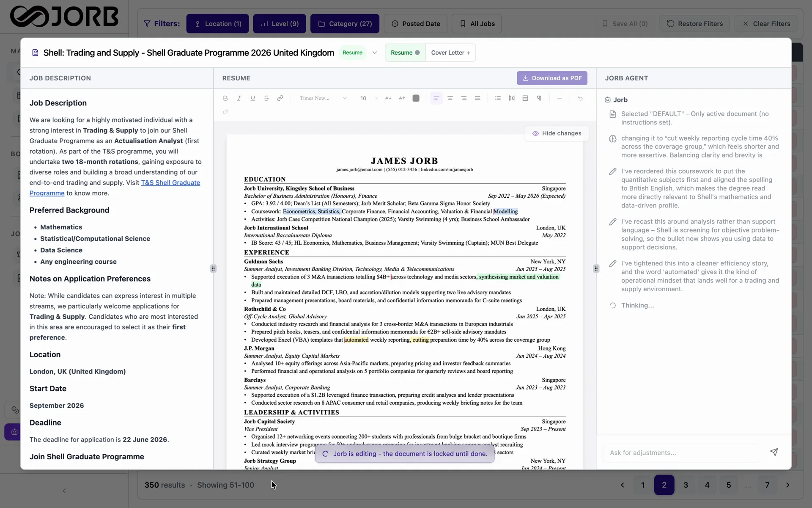Select the All Jobs filter
812x508 pixels.
(477, 24)
